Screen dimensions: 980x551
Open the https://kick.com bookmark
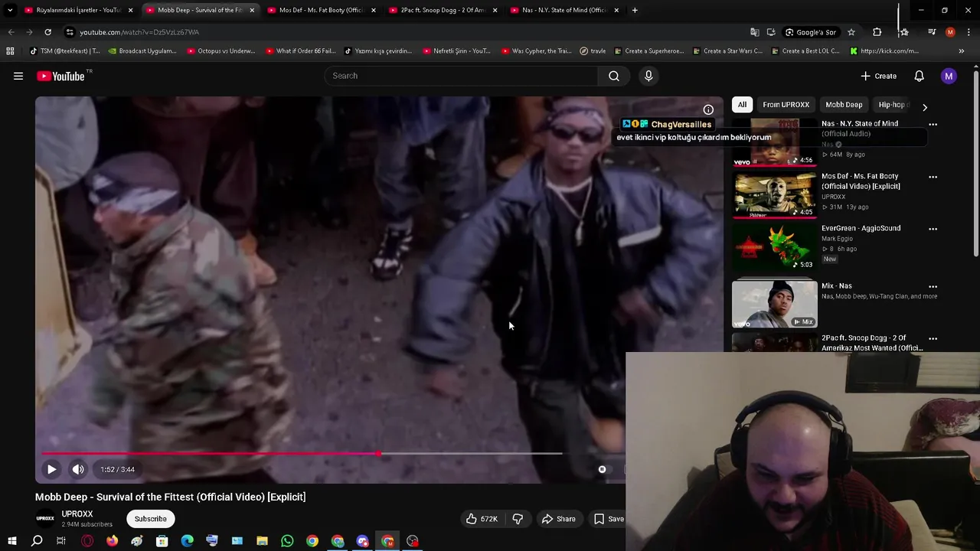point(884,51)
